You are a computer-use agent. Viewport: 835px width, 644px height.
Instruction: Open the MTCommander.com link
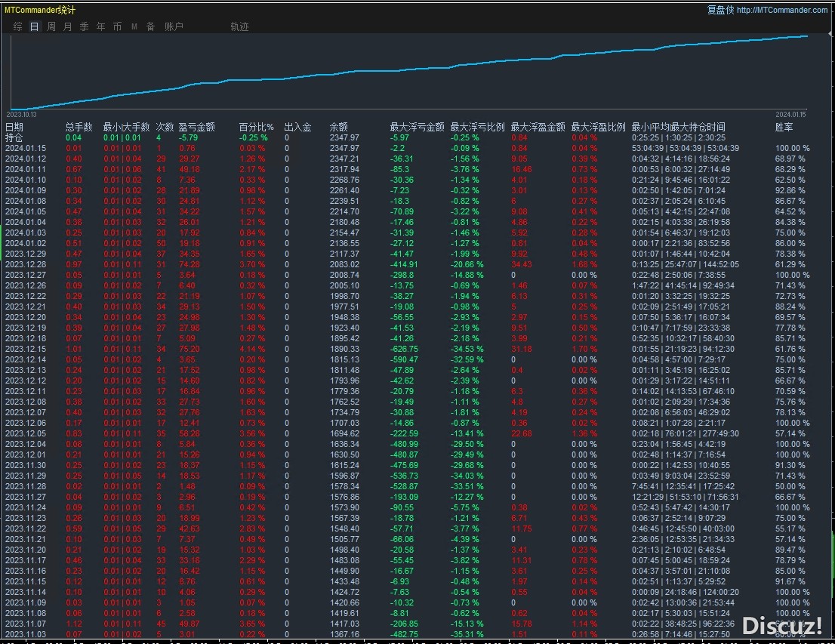(782, 10)
